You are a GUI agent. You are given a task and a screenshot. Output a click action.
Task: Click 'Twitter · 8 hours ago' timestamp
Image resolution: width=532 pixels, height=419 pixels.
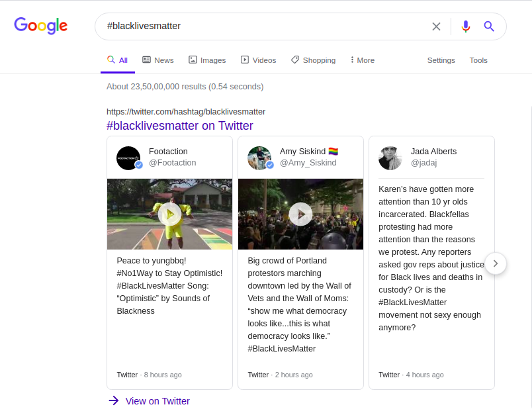point(150,375)
